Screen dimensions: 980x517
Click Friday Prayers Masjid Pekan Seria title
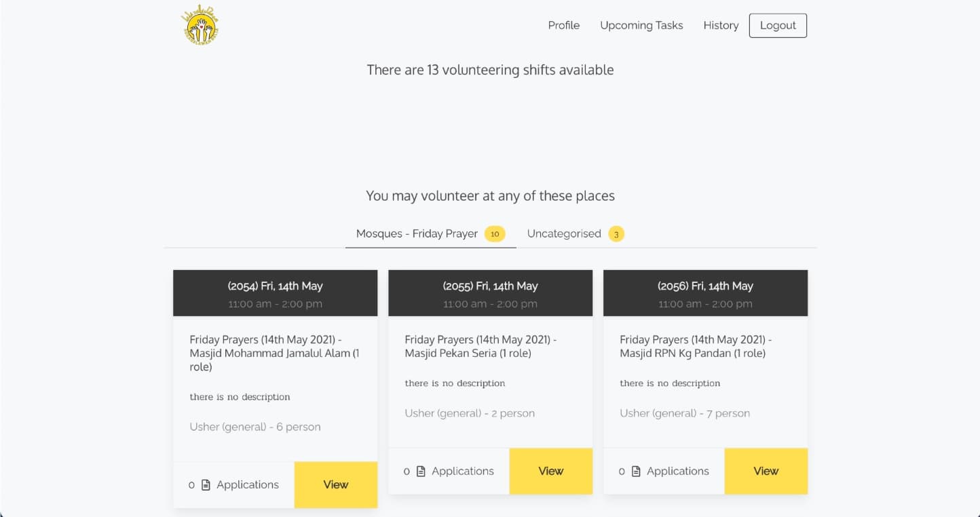pyautogui.click(x=480, y=347)
